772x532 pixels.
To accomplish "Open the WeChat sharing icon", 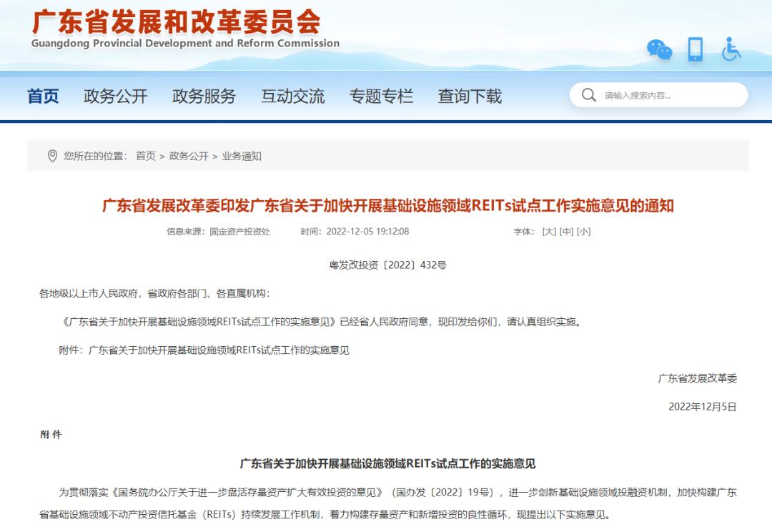I will pyautogui.click(x=658, y=50).
